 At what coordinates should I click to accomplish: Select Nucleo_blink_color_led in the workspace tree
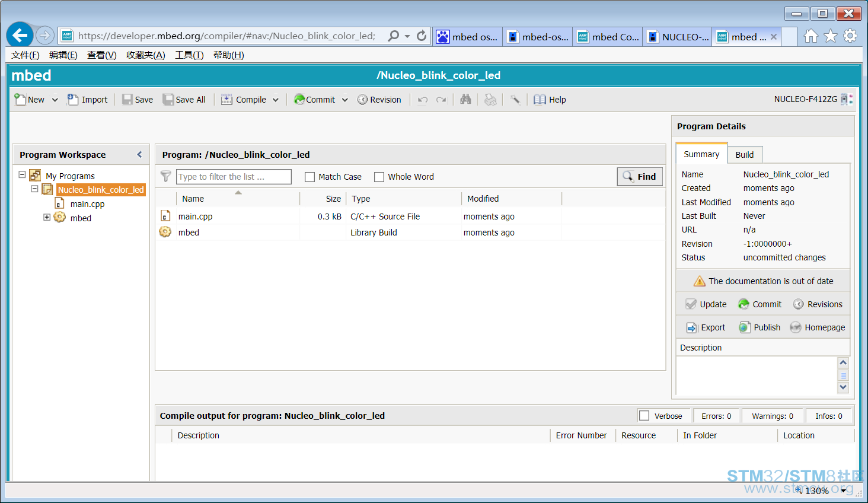coord(101,190)
